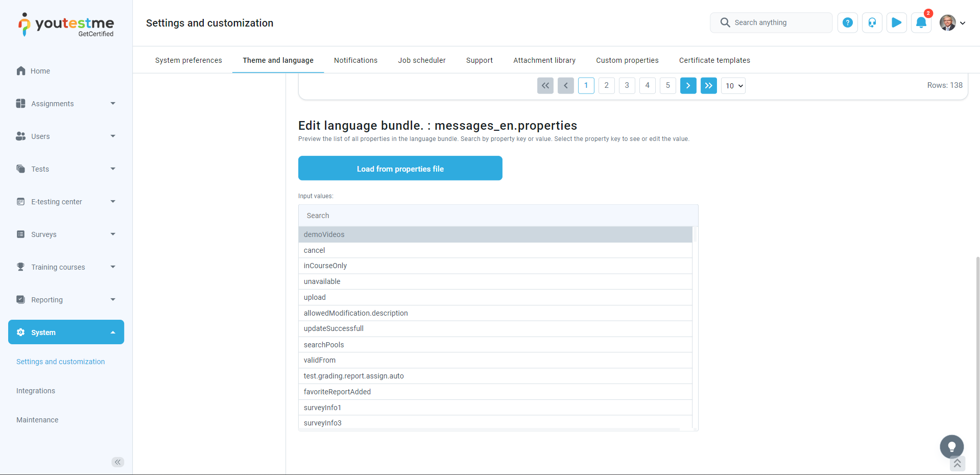The image size is (980, 475).
Task: Go to next page arrow
Action: coord(688,86)
